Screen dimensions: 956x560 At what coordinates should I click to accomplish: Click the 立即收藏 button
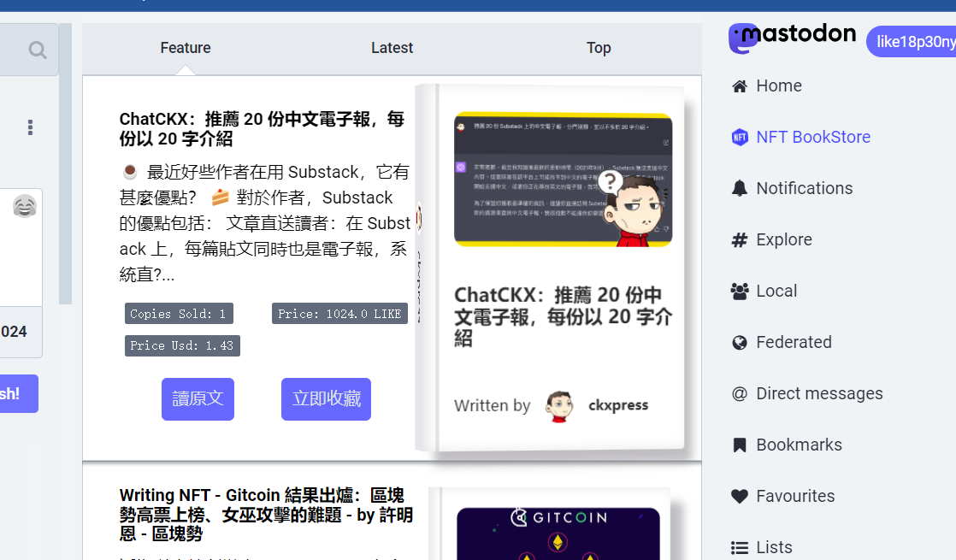coord(326,399)
